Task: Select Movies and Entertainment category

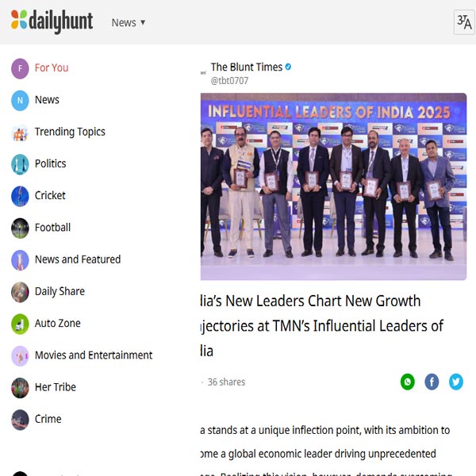Action: click(x=93, y=355)
